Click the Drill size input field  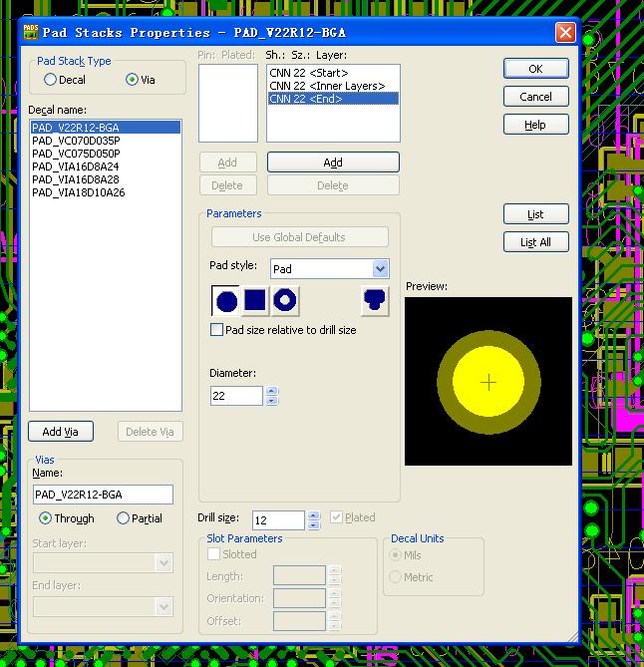(278, 520)
